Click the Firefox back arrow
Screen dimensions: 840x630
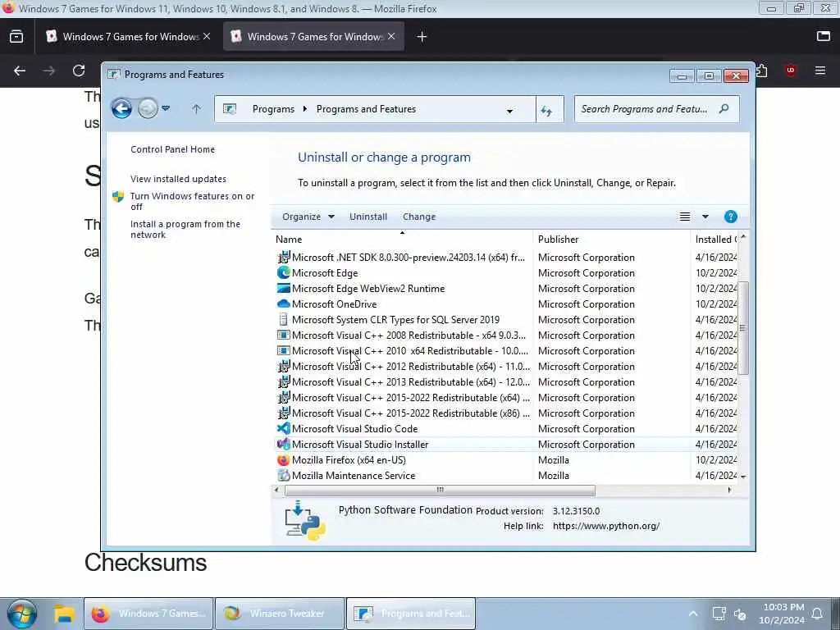click(20, 71)
